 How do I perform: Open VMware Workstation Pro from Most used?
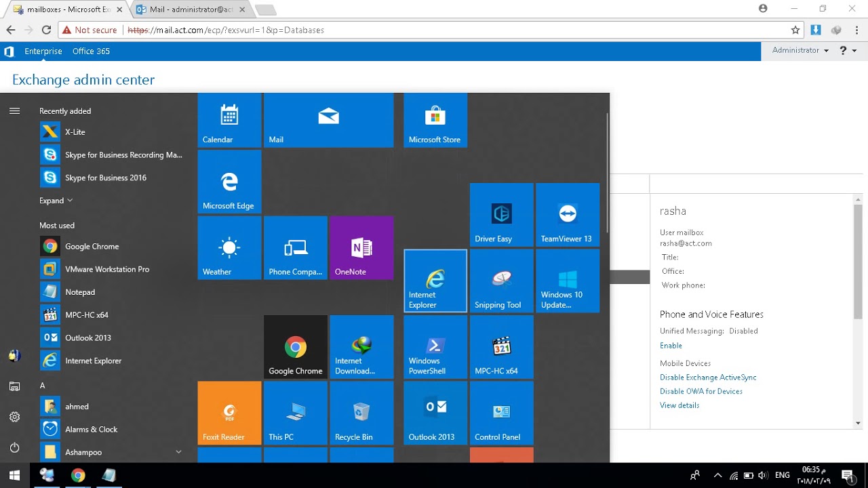click(112, 269)
